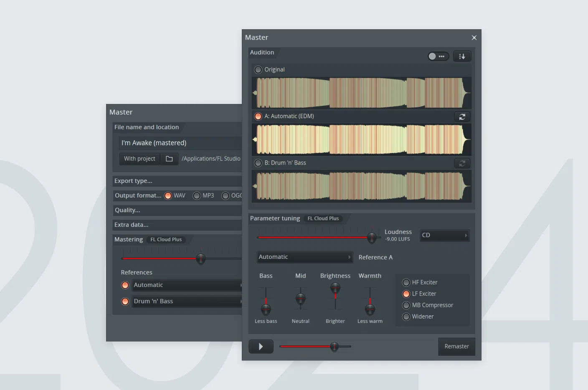Click the B: Drum 'n' Bass waveform
Viewport: 588px width, 390px height.
pyautogui.click(x=361, y=186)
